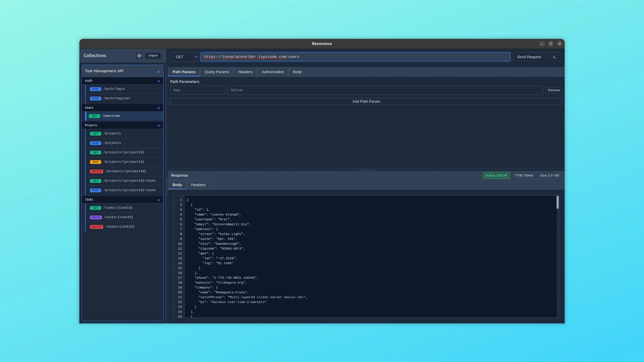
Task: Switch to the Query Params tab
Action: [216, 72]
